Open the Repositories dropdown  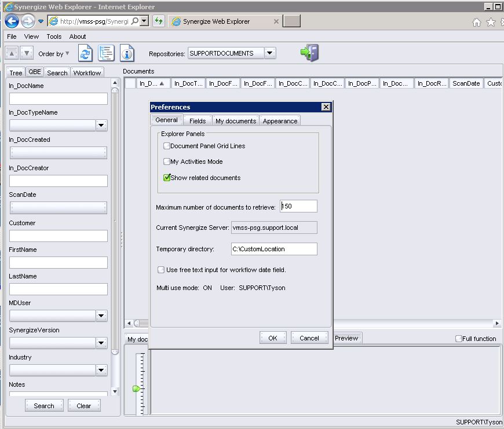[270, 53]
